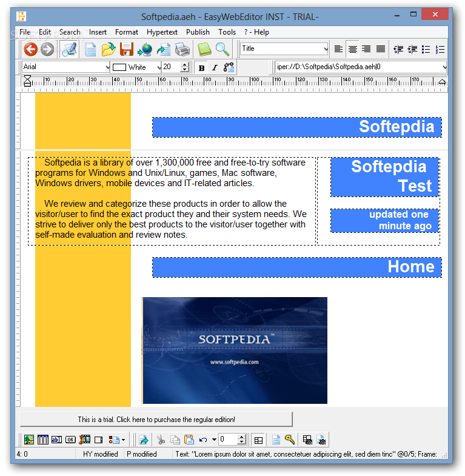Save the document with the floppy icon

point(127,49)
